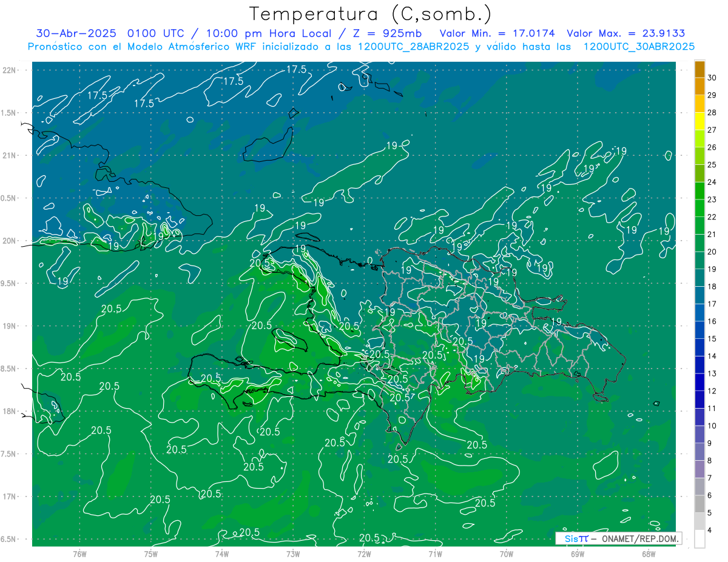This screenshot has height=562, width=728.
Task: Click the '73W' longitude axis label
Action: point(293,554)
